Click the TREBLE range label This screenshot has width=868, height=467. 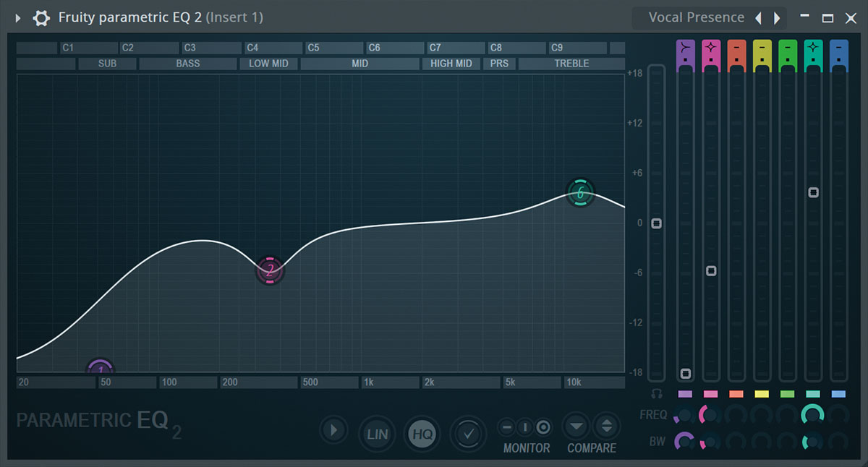[x=571, y=64]
